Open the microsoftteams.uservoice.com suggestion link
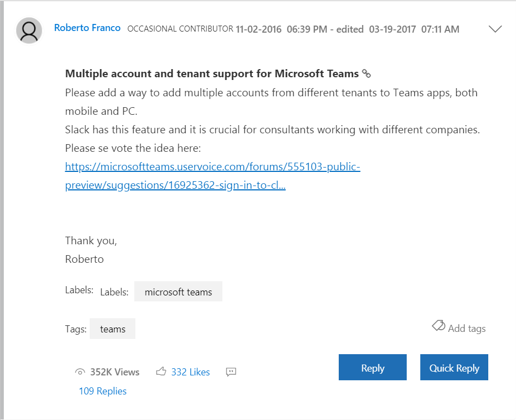The image size is (516, 420). 213,176
